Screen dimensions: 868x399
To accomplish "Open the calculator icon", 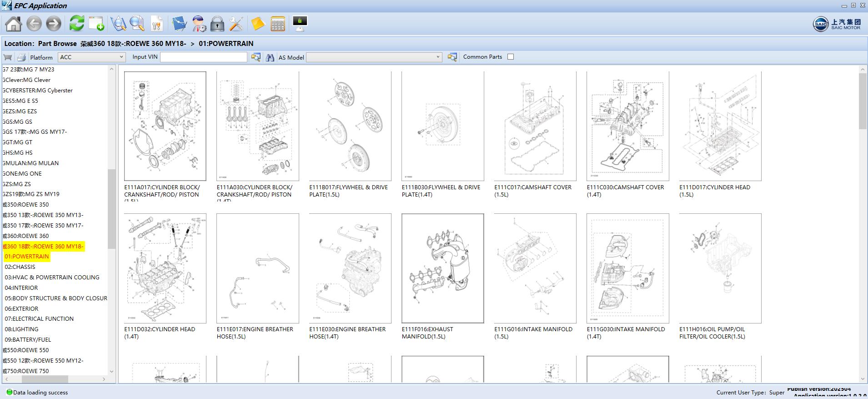I will pos(277,24).
